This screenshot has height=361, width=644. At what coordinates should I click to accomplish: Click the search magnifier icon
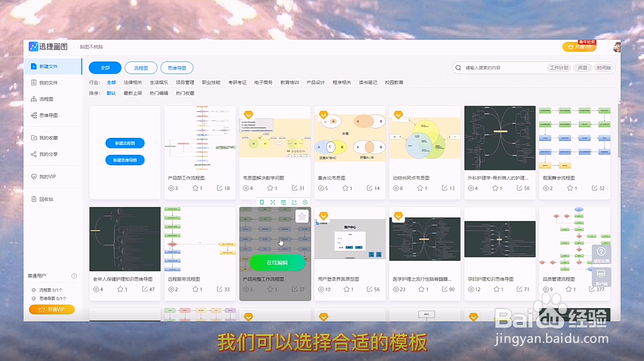(x=458, y=68)
